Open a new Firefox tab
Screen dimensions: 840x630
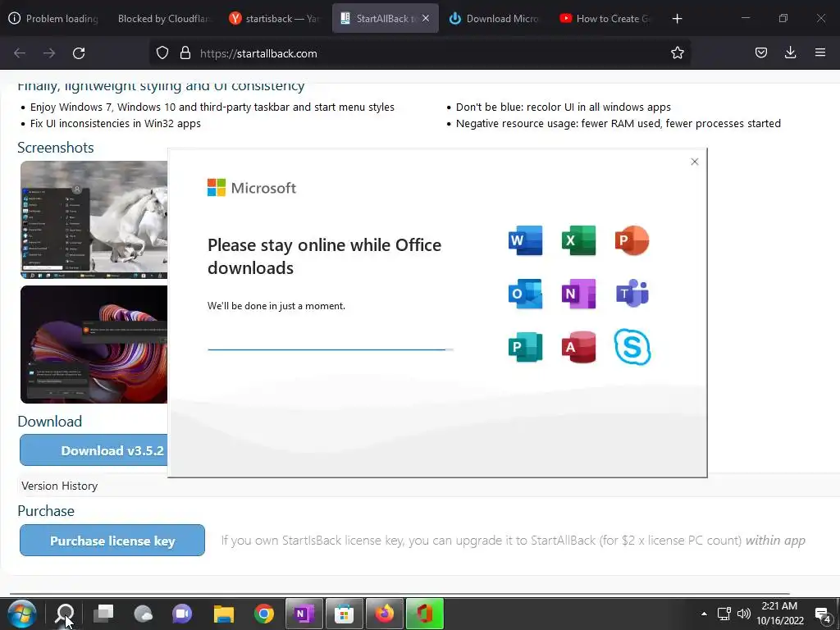677,19
